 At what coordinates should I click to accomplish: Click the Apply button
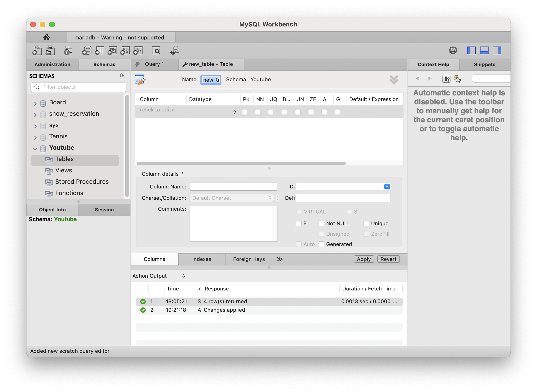pyautogui.click(x=364, y=259)
